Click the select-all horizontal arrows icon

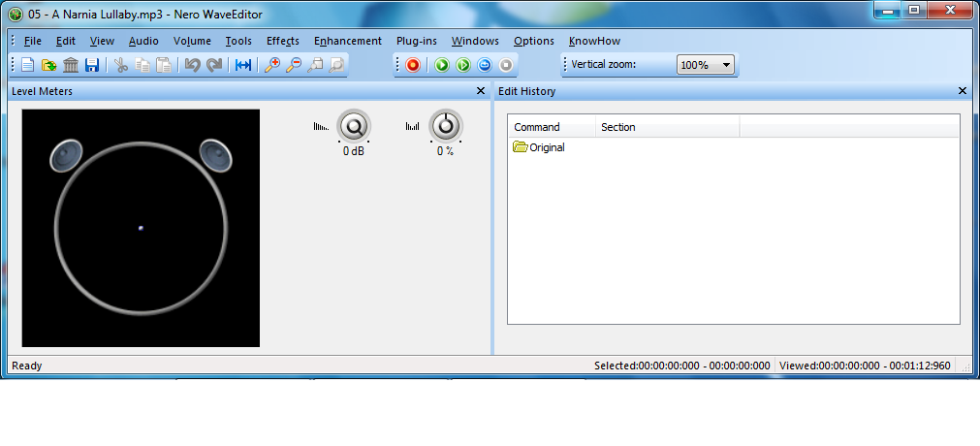pyautogui.click(x=243, y=65)
